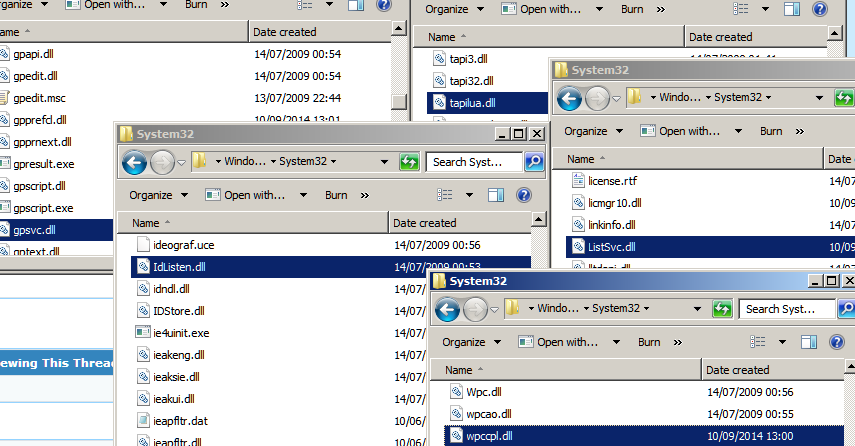This screenshot has height=446, width=855.
Task: Select linkinfo.dll in ListSvc window
Action: [612, 225]
